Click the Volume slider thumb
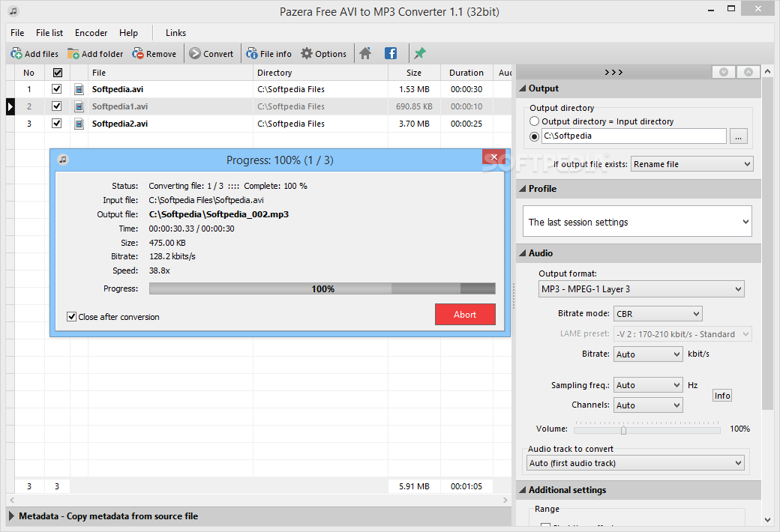 coord(623,431)
